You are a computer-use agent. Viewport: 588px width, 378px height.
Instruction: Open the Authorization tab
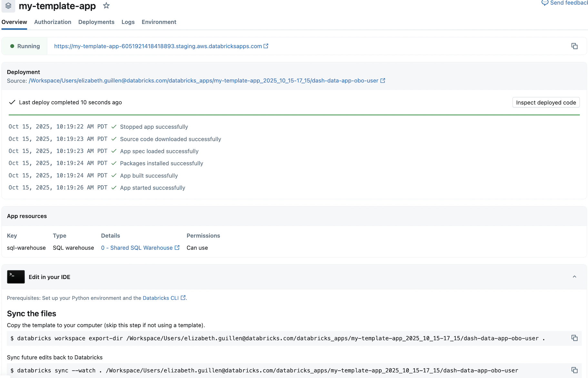[53, 22]
